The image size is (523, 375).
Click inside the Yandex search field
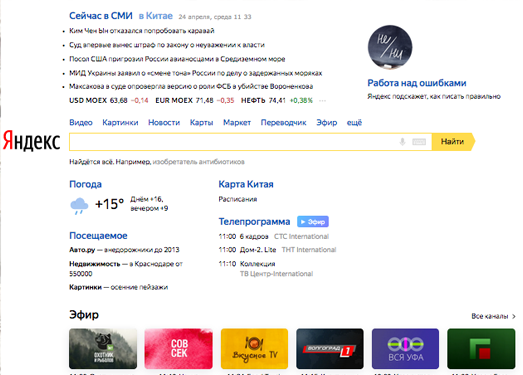click(x=233, y=142)
